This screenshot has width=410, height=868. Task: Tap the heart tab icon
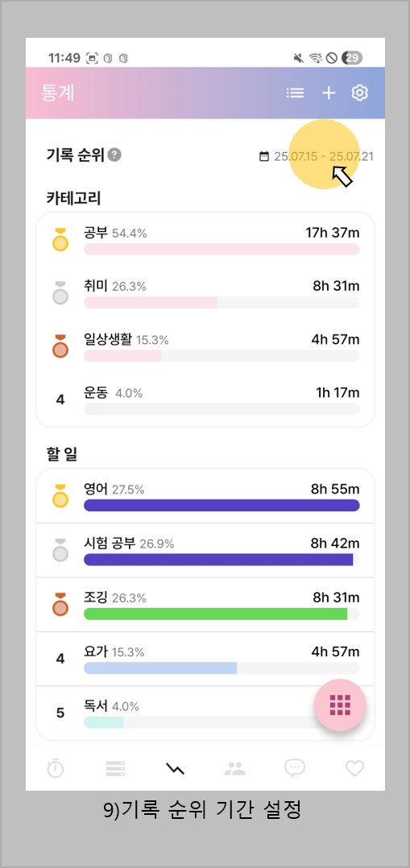tap(354, 768)
